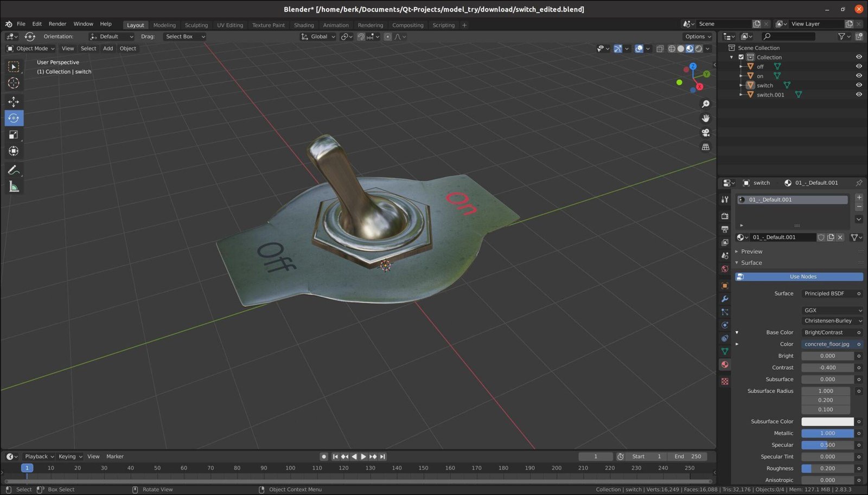Select the Texture Properties checkerboard icon

(725, 381)
